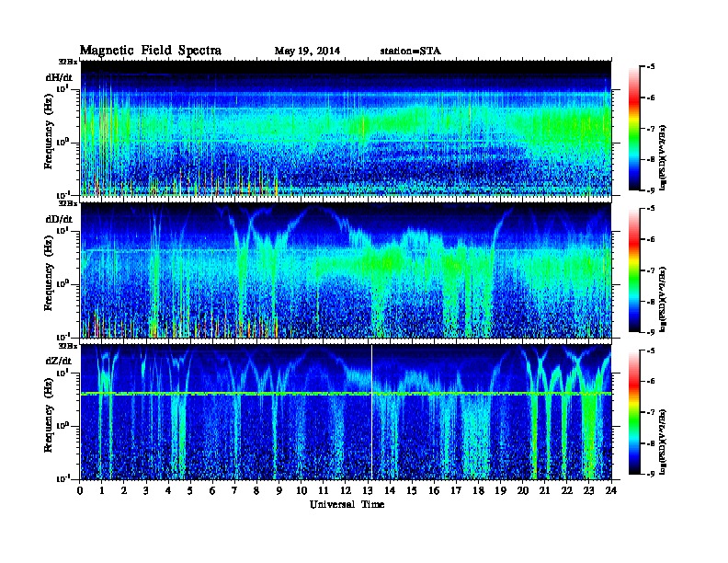Click the -7 tick label on the dZ/dt color bar
This screenshot has height=563, width=728.
click(x=650, y=412)
